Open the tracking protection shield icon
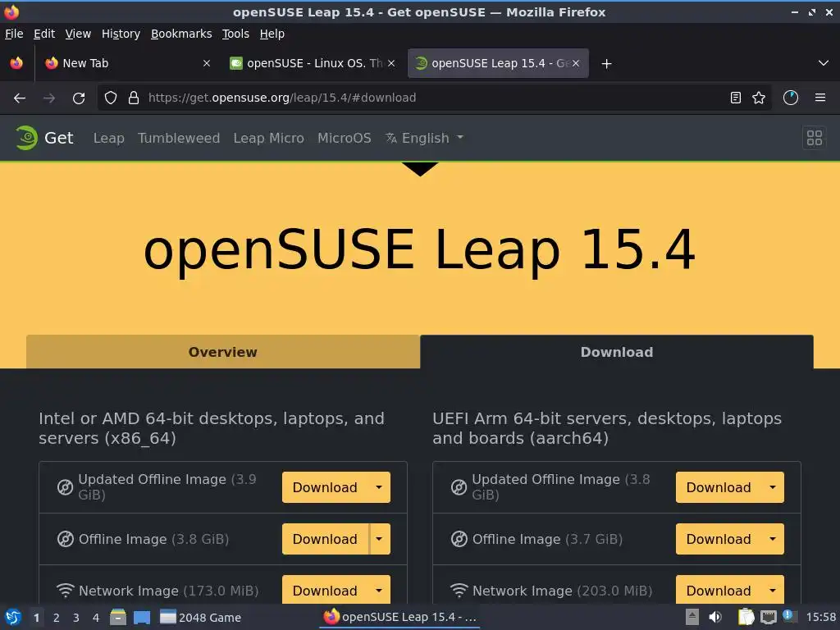The image size is (840, 630). click(x=111, y=98)
